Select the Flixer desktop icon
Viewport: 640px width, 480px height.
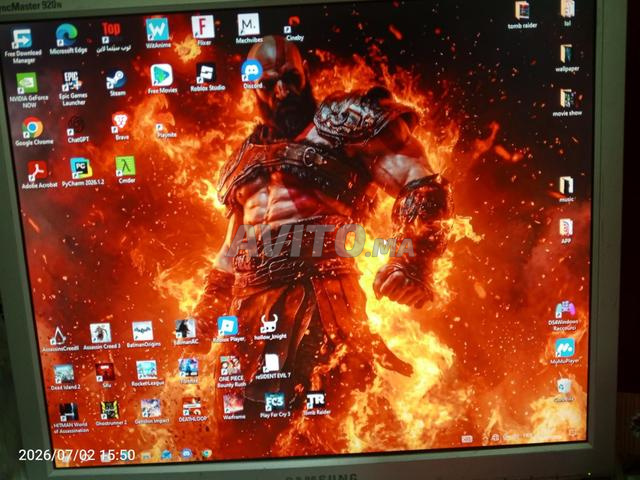[x=203, y=27]
